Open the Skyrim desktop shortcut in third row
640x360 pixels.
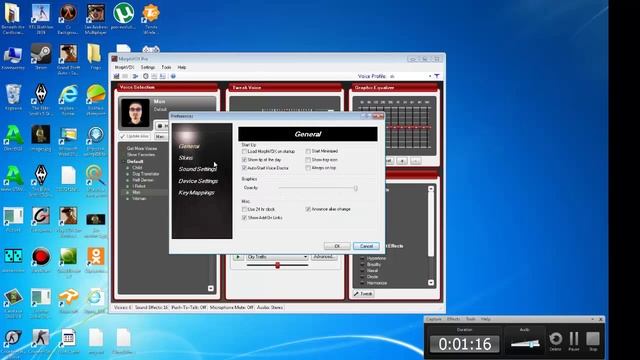point(41,98)
